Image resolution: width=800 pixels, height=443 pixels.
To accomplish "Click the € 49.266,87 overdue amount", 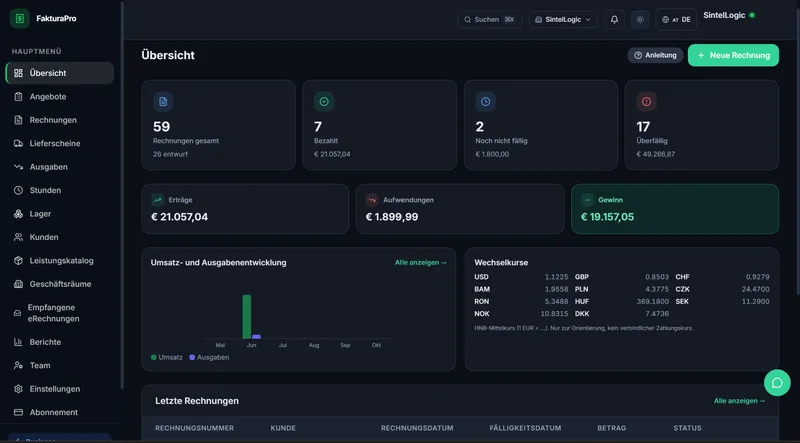I will coord(656,154).
